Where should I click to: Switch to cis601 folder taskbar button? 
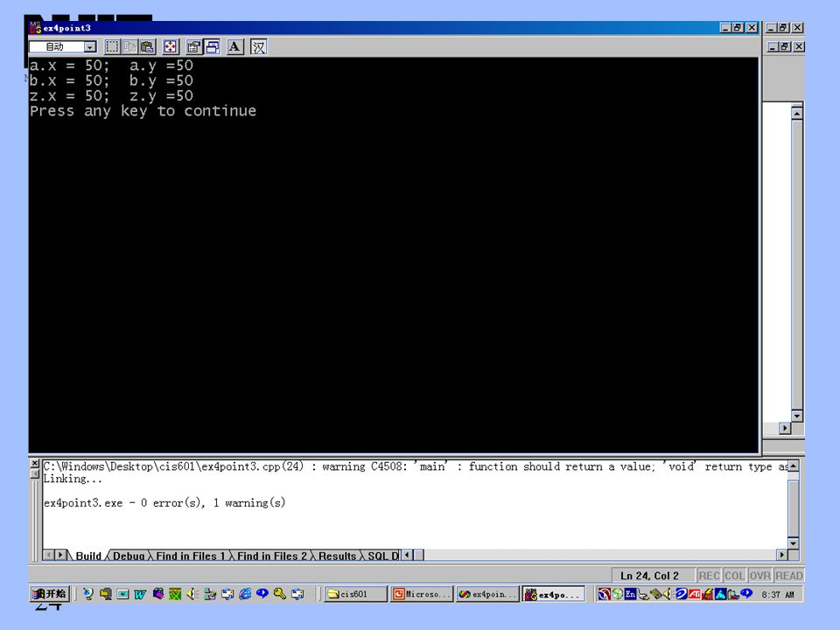coord(355,593)
